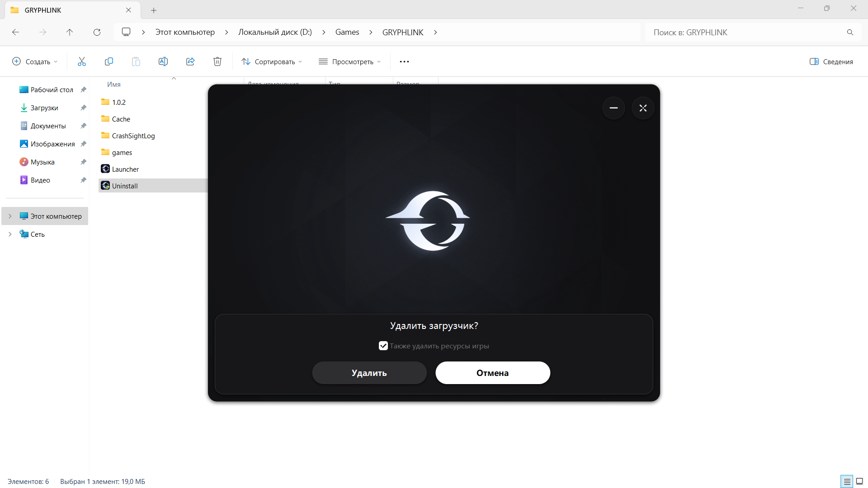
Task: Uncheck 'Также удалить ресурсы игры' checkbox
Action: click(383, 346)
